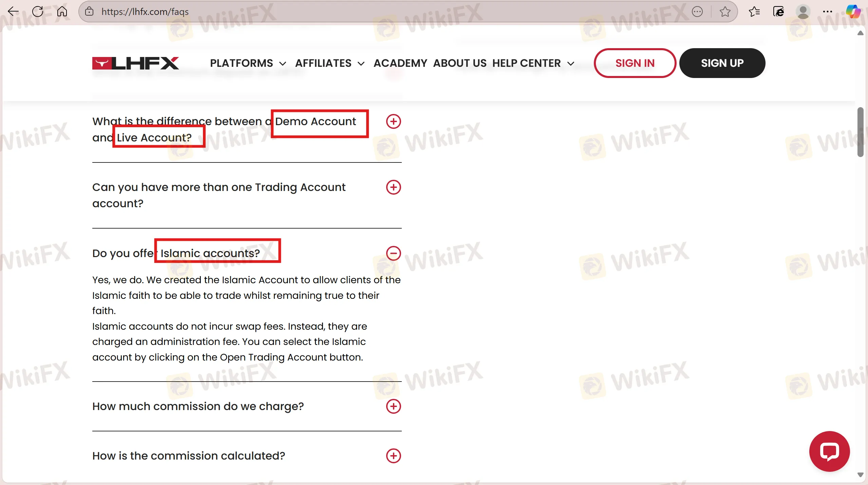Collapse the Islamic accounts answer
The image size is (868, 485).
click(x=393, y=253)
